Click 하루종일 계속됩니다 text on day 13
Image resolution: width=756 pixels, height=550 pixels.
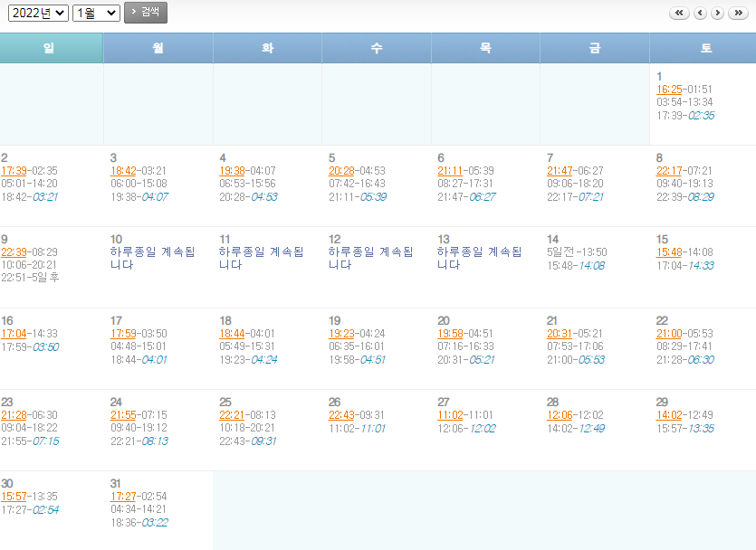pos(480,258)
